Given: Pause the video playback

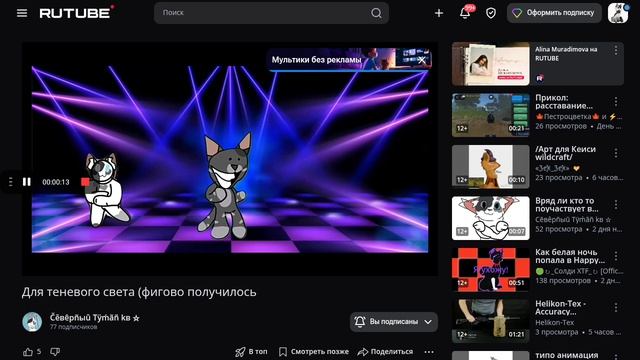Looking at the screenshot, I should coord(27,182).
